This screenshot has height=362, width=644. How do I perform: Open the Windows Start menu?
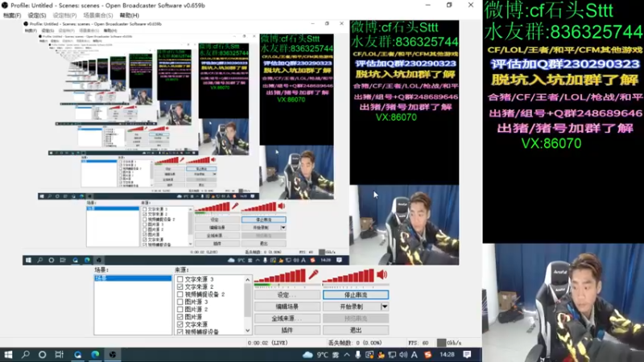coord(8,355)
